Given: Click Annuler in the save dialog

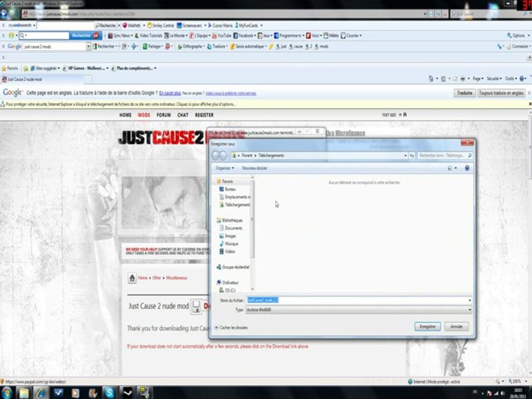Looking at the screenshot, I should (456, 326).
